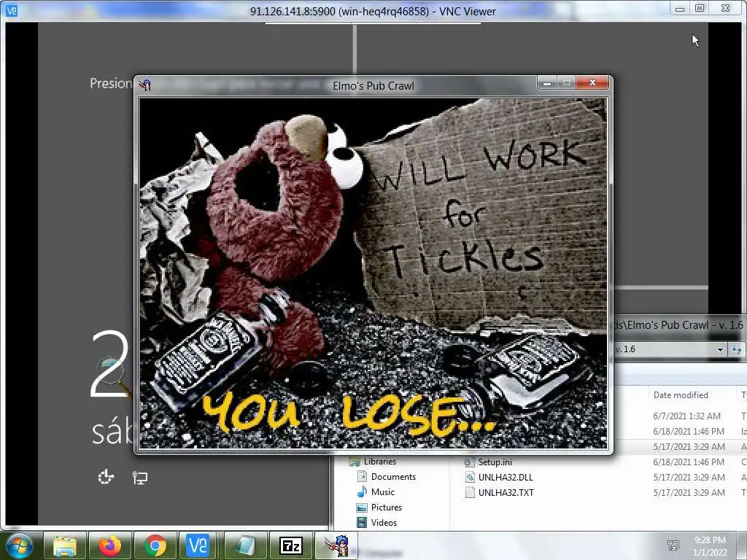The height and width of the screenshot is (560, 747).
Task: Select the RPG character game taskbar icon
Action: (336, 545)
